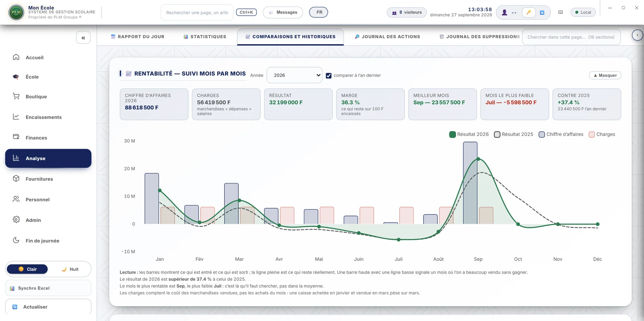This screenshot has width=644, height=321.
Task: Switch to Statistiques tab
Action: tap(205, 37)
